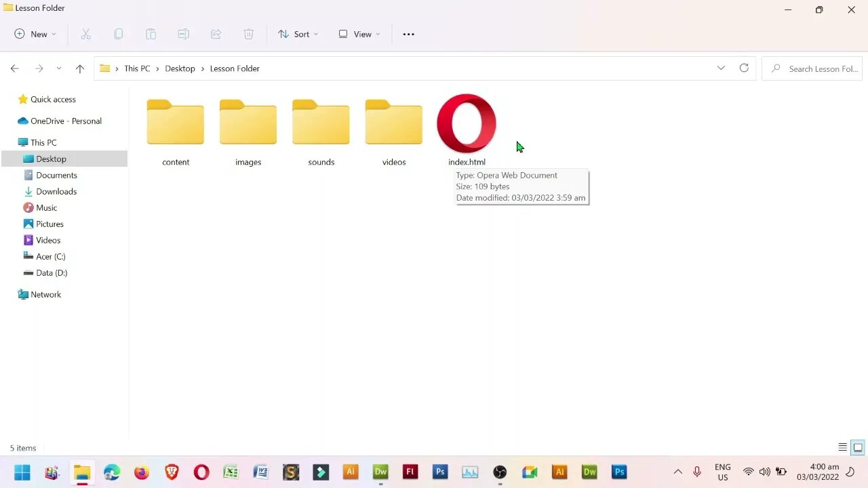868x488 pixels.
Task: Click the microphone tray icon
Action: pyautogui.click(x=697, y=472)
